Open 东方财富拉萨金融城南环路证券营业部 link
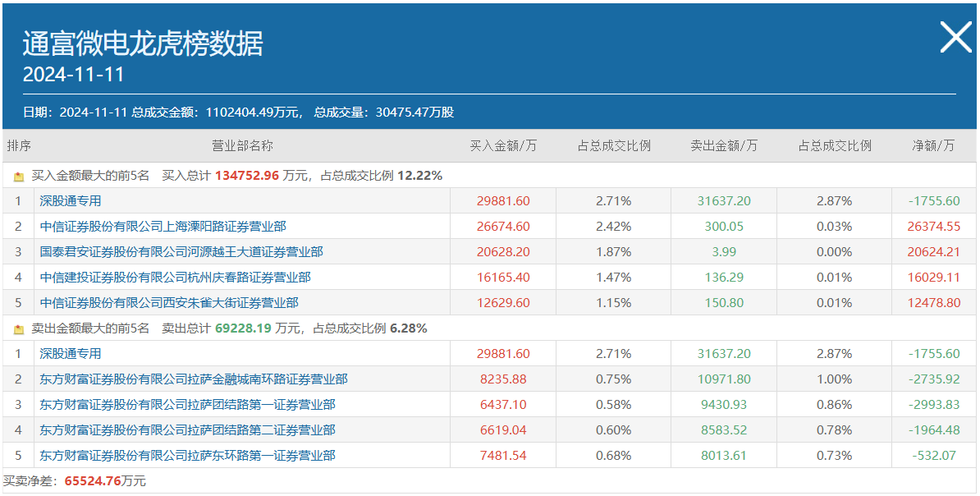This screenshot has width=980, height=496. coord(194,379)
